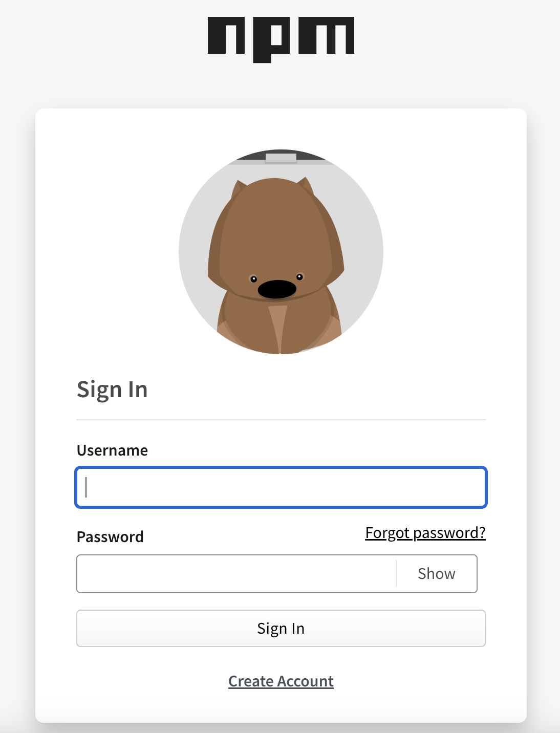
Task: Focus the Password text field
Action: (236, 574)
